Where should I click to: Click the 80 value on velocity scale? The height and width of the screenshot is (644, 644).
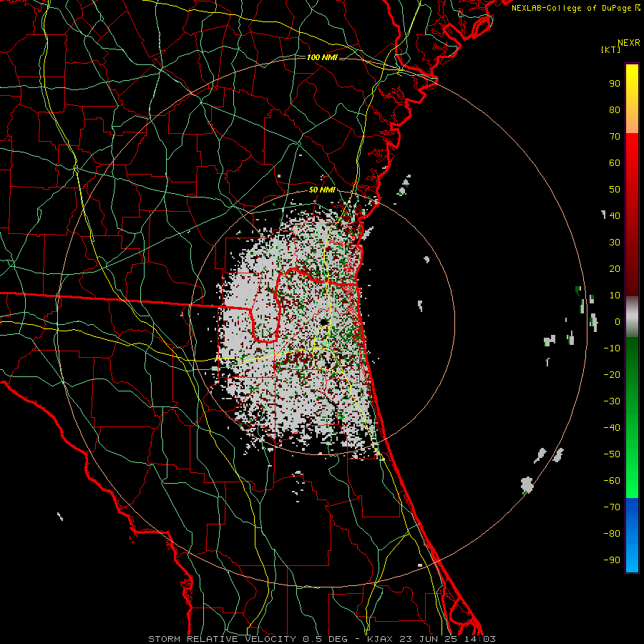615,109
